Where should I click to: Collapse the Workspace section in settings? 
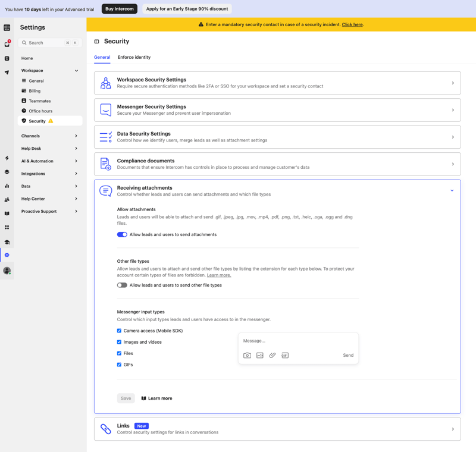pos(77,70)
